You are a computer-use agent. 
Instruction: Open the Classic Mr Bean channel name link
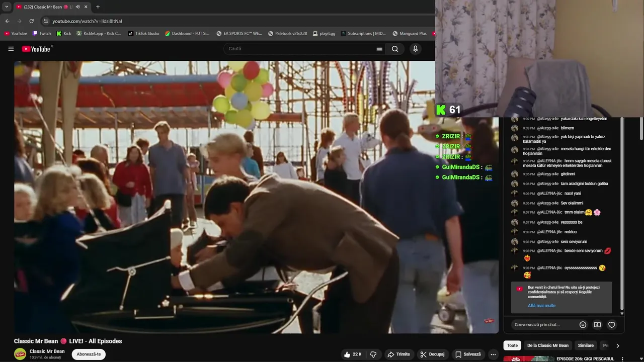(x=47, y=351)
